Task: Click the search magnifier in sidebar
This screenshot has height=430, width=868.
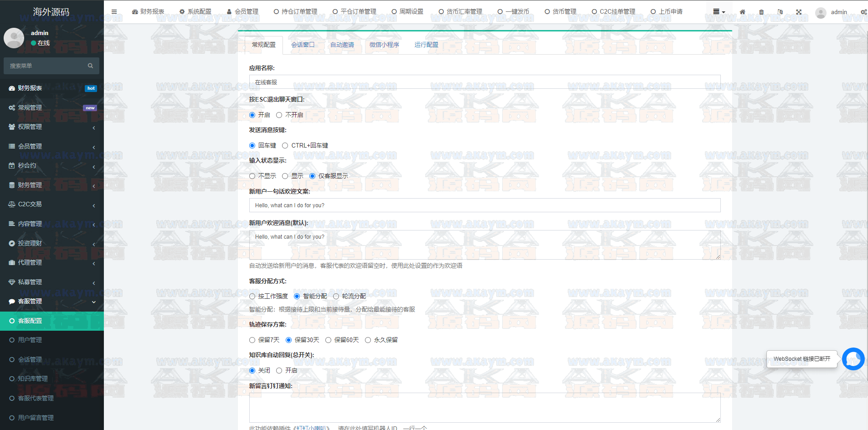Action: [90, 66]
